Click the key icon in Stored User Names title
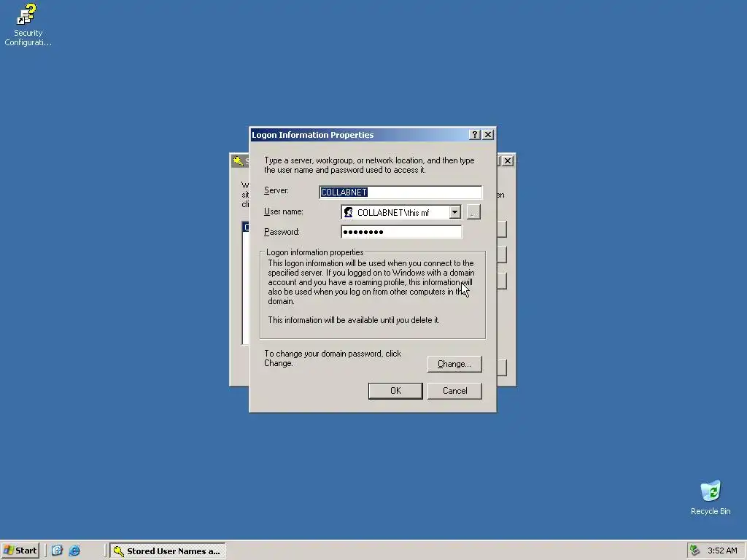 239,161
